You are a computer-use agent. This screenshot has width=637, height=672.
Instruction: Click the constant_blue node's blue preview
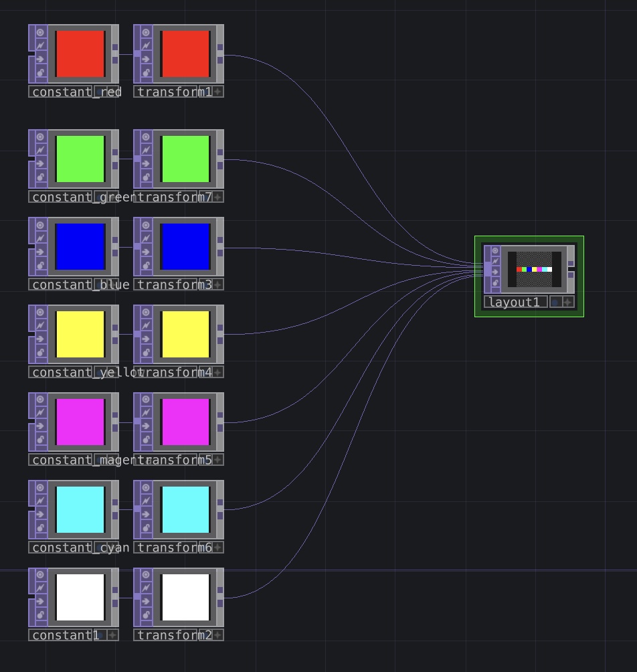[80, 246]
